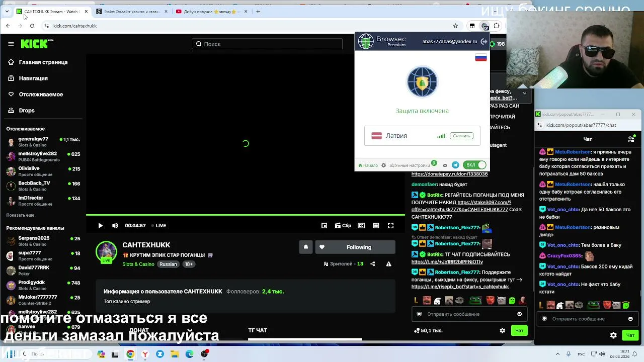Screen dimensions: 644x362
Task: Reload the kick.com page
Action: (x=32, y=26)
